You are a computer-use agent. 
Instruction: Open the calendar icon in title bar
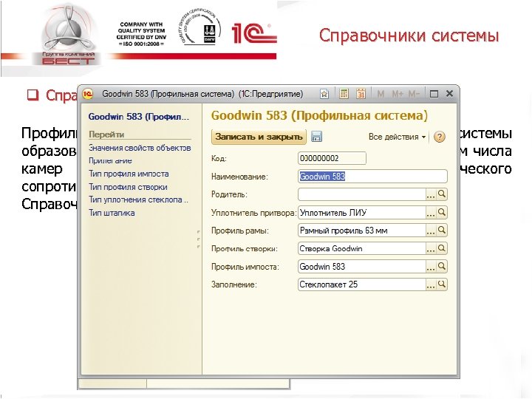pyautogui.click(x=361, y=94)
